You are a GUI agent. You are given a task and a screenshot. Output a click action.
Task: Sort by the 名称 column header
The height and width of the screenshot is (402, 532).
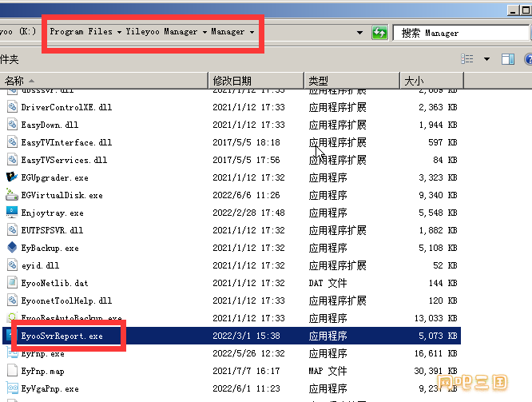(x=104, y=81)
